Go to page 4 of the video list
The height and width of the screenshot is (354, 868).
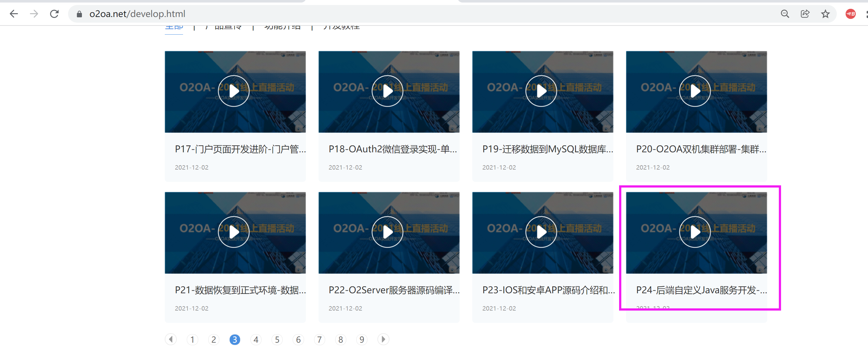click(256, 340)
